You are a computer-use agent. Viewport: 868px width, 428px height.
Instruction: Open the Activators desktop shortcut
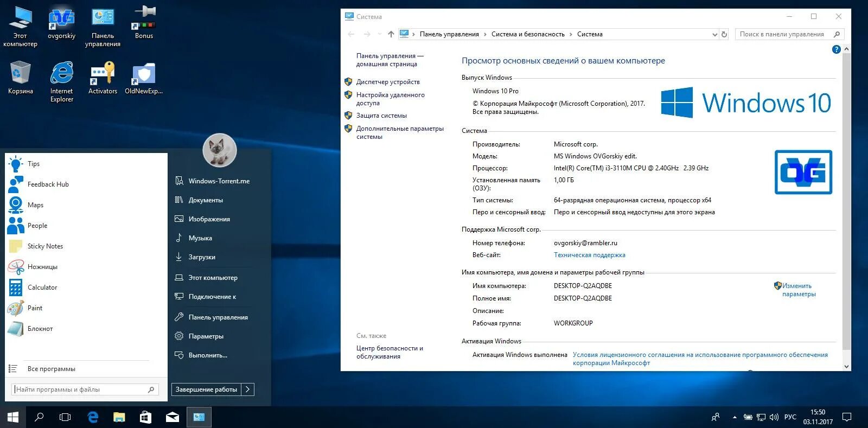coord(103,78)
